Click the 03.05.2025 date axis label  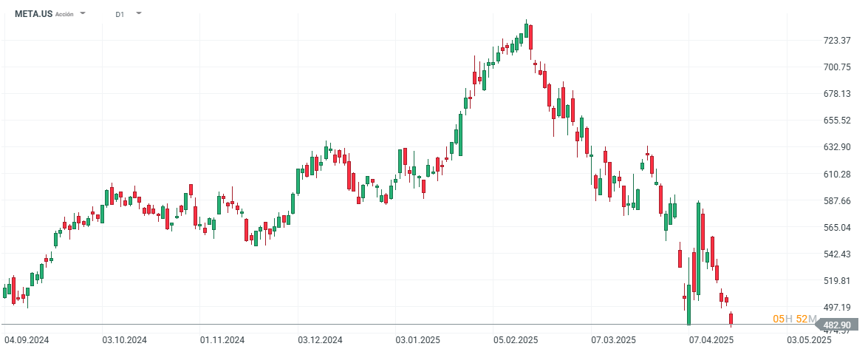[809, 340]
